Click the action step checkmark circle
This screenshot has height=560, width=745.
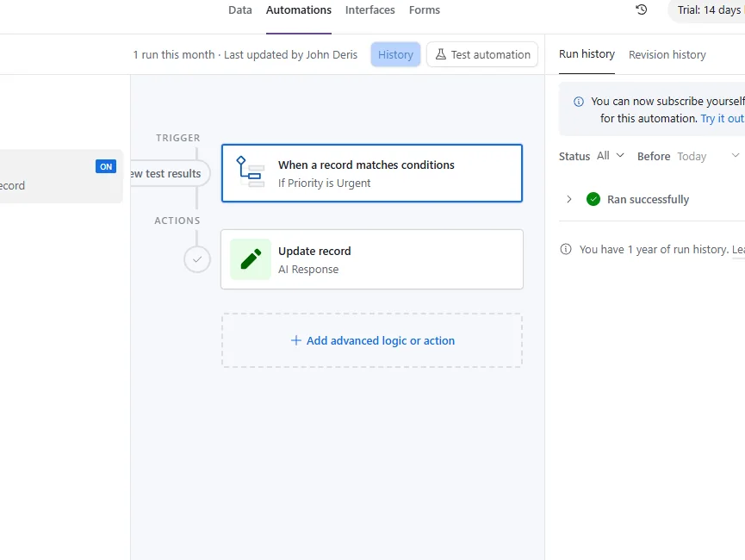(197, 259)
